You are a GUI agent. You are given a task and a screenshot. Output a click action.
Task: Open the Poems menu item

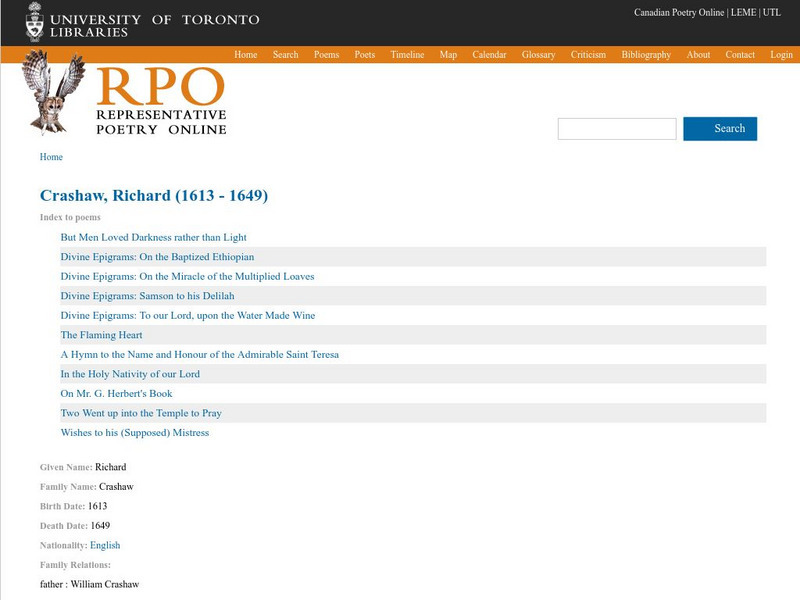click(x=327, y=55)
